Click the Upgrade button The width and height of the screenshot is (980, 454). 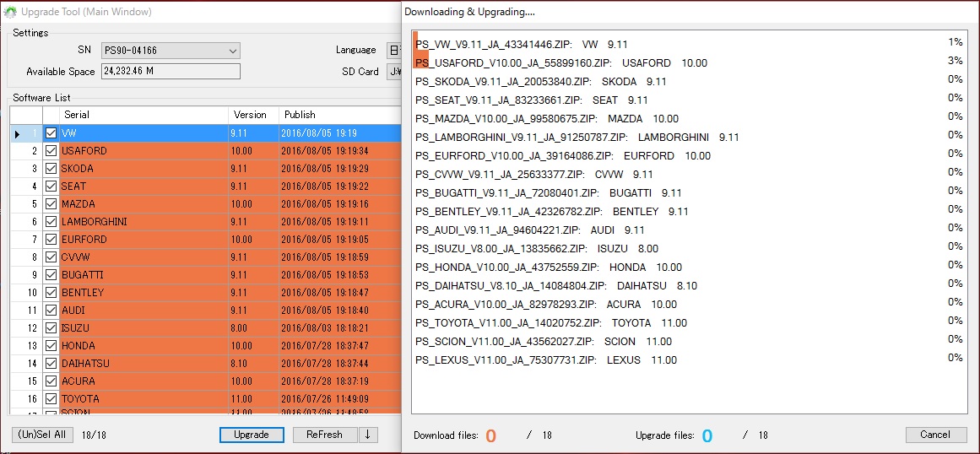(x=252, y=435)
